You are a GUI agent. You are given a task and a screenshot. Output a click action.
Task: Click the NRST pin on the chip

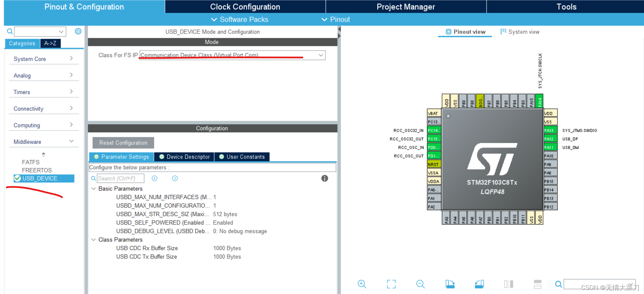coord(434,165)
